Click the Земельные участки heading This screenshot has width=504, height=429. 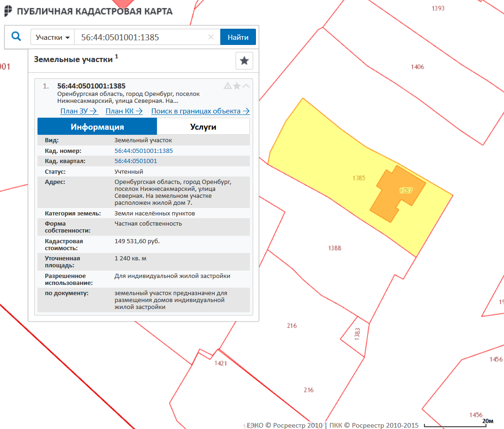pos(73,59)
